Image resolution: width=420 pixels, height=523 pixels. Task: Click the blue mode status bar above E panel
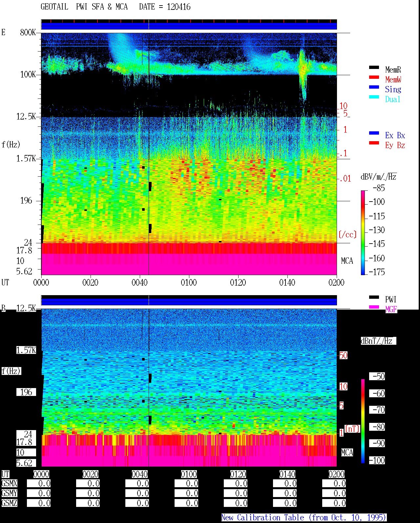189,26
